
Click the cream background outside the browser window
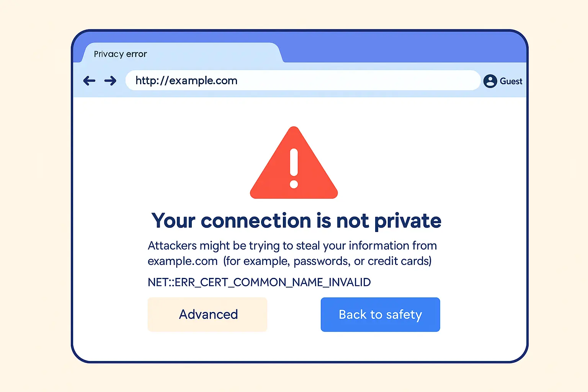[x=34, y=191]
